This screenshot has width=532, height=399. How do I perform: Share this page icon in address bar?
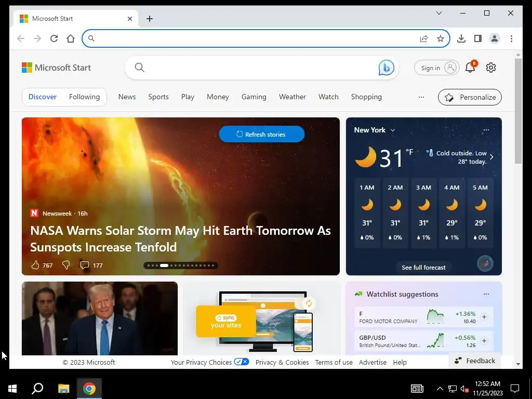point(424,38)
